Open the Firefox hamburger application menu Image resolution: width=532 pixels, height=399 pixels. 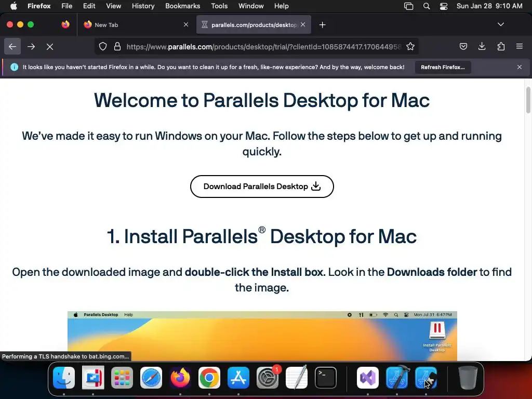pos(520,46)
